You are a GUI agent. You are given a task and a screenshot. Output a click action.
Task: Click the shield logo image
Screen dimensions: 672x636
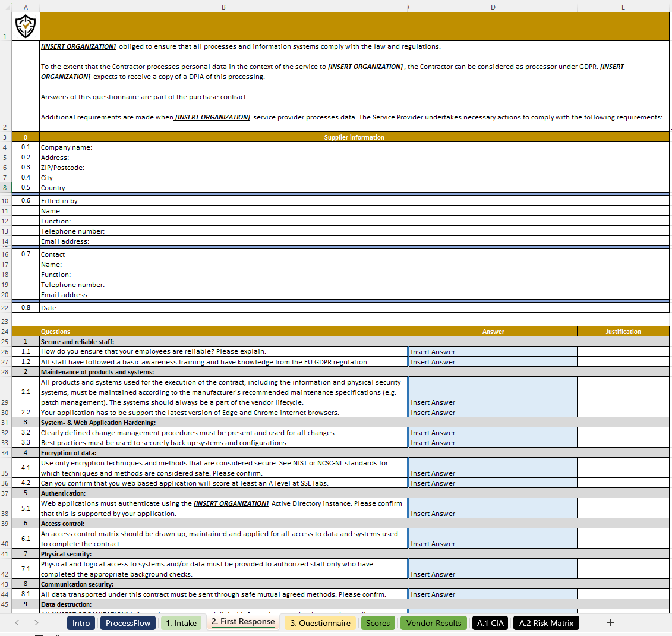pos(25,26)
